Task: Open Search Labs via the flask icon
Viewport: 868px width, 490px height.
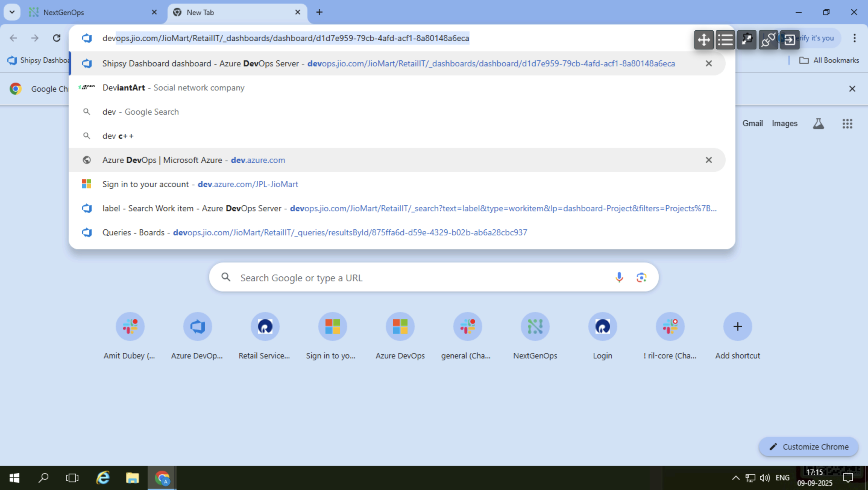Action: click(819, 123)
